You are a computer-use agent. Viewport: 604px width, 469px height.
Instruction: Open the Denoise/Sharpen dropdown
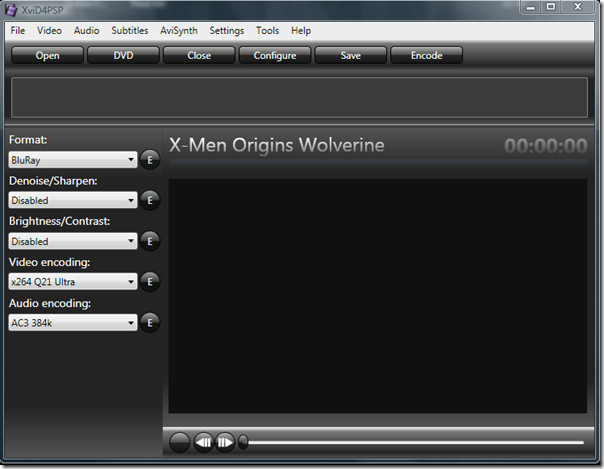(x=73, y=200)
